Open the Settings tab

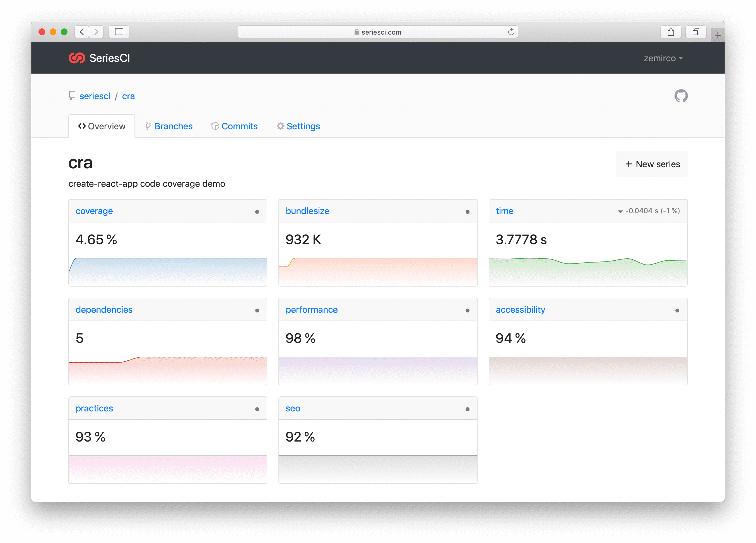[298, 126]
